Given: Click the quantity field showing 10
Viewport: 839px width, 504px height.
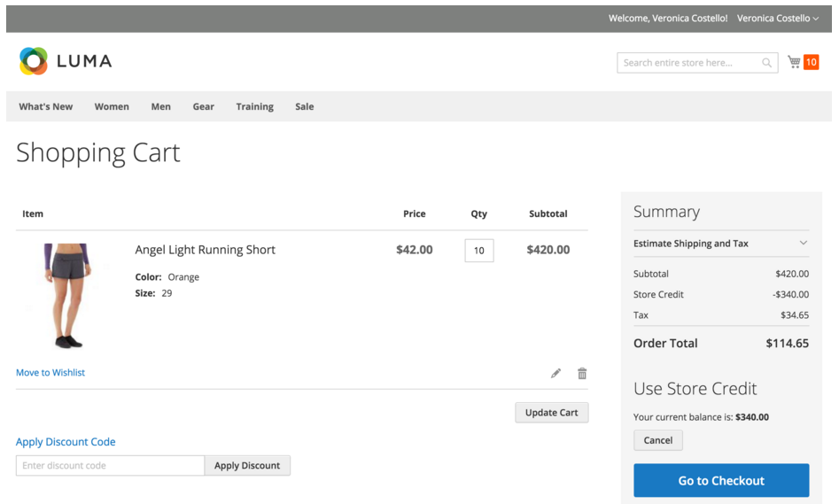Looking at the screenshot, I should click(x=479, y=251).
